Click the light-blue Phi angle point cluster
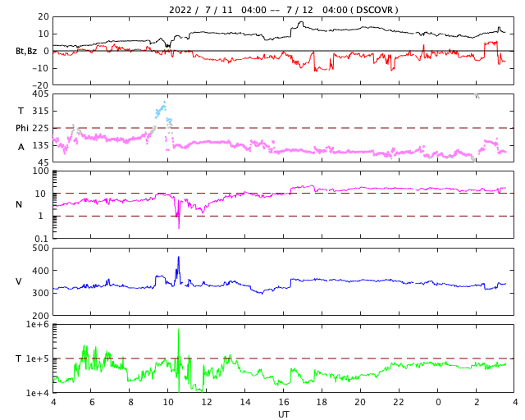This screenshot has width=525, height=420. 161,110
